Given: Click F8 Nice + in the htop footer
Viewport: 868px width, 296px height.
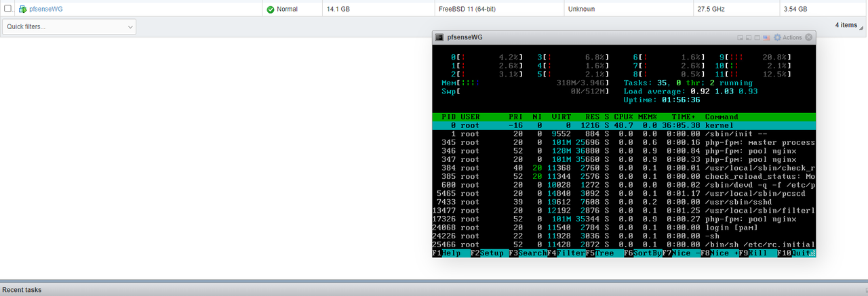Looking at the screenshot, I should pos(719,253).
